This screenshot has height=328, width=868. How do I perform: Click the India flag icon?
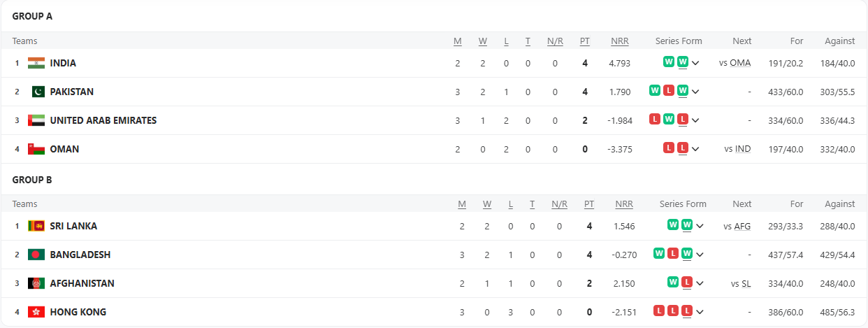36,63
